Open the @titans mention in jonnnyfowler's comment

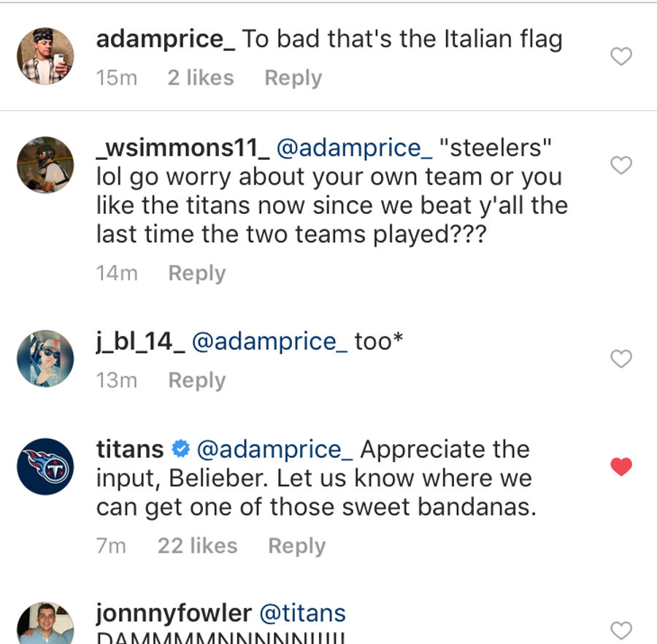pos(302,613)
